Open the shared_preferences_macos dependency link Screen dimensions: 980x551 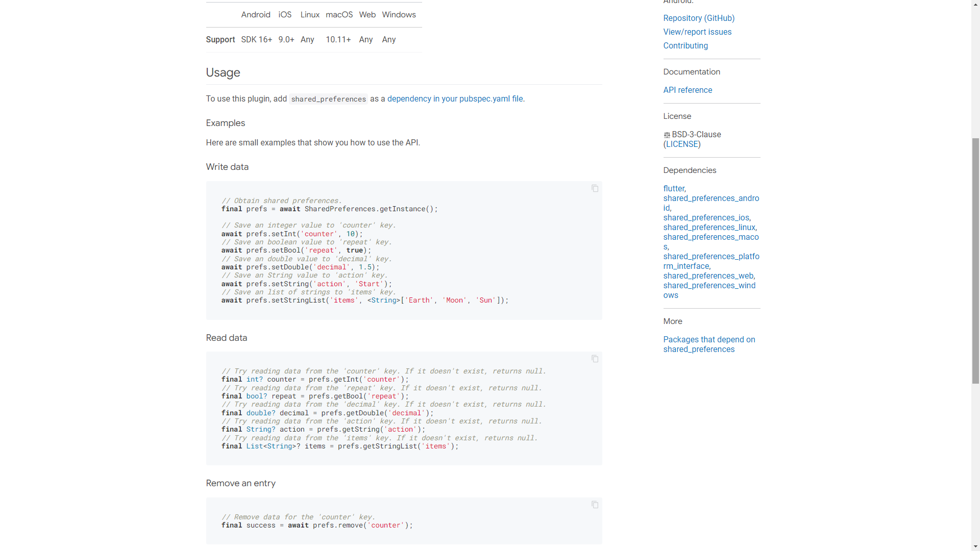(x=710, y=237)
